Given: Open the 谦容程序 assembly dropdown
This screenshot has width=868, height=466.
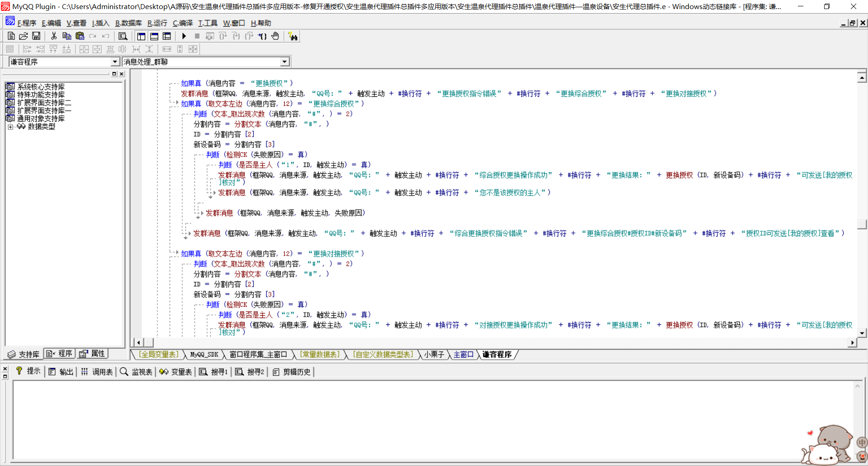Looking at the screenshot, I should tap(115, 62).
